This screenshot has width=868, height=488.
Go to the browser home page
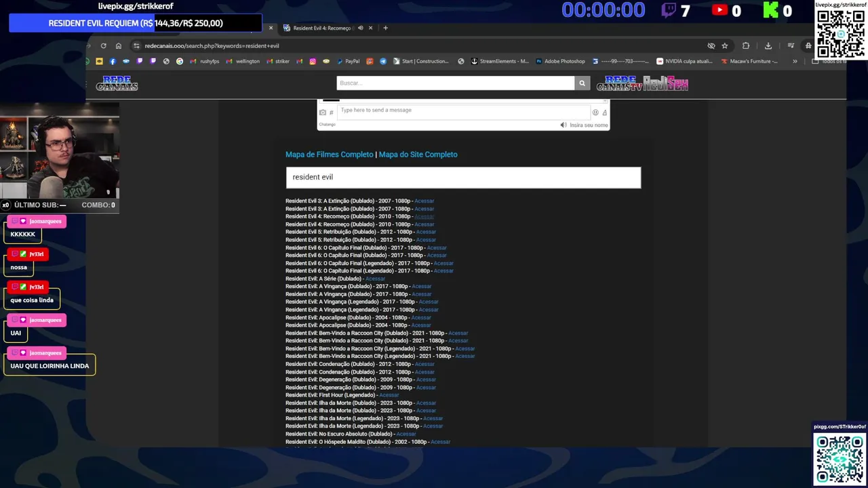[118, 46]
